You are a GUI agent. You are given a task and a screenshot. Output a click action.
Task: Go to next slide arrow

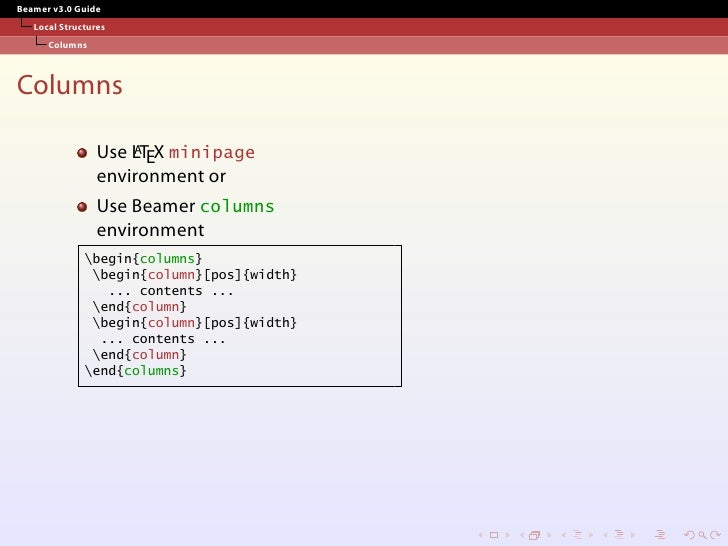coord(508,535)
